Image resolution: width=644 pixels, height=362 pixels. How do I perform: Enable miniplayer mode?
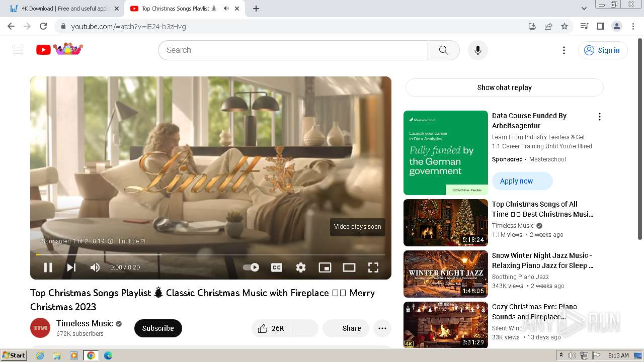(325, 267)
